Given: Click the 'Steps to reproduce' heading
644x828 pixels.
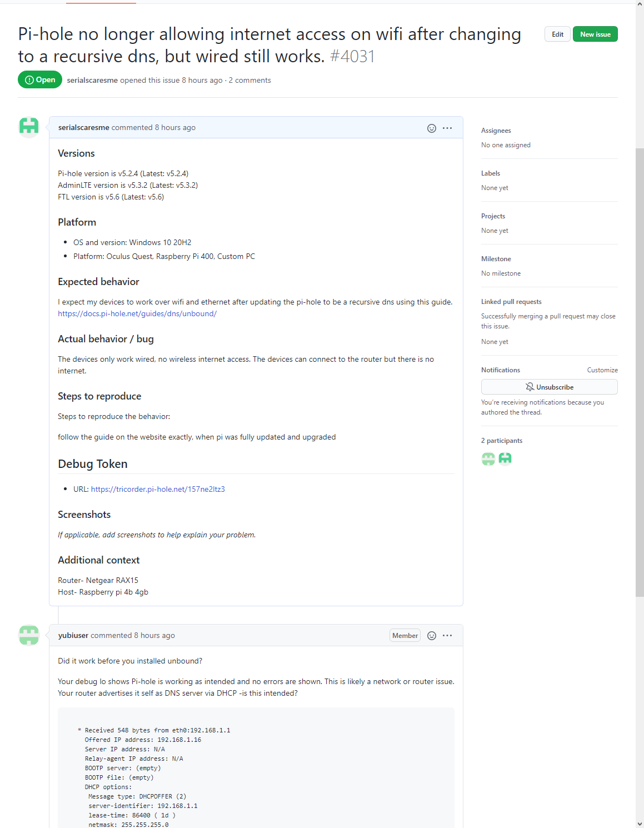Looking at the screenshot, I should [x=99, y=396].
